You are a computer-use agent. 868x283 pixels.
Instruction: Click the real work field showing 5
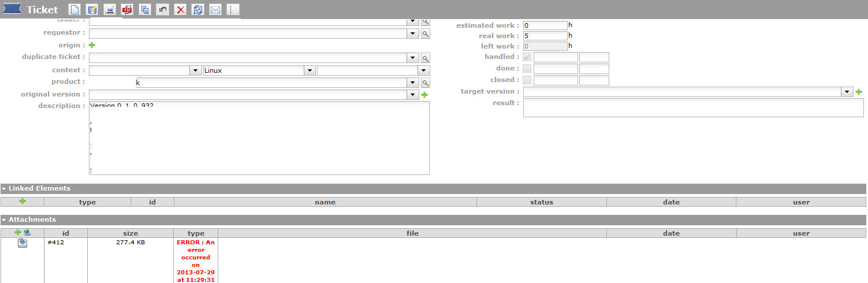pos(545,36)
